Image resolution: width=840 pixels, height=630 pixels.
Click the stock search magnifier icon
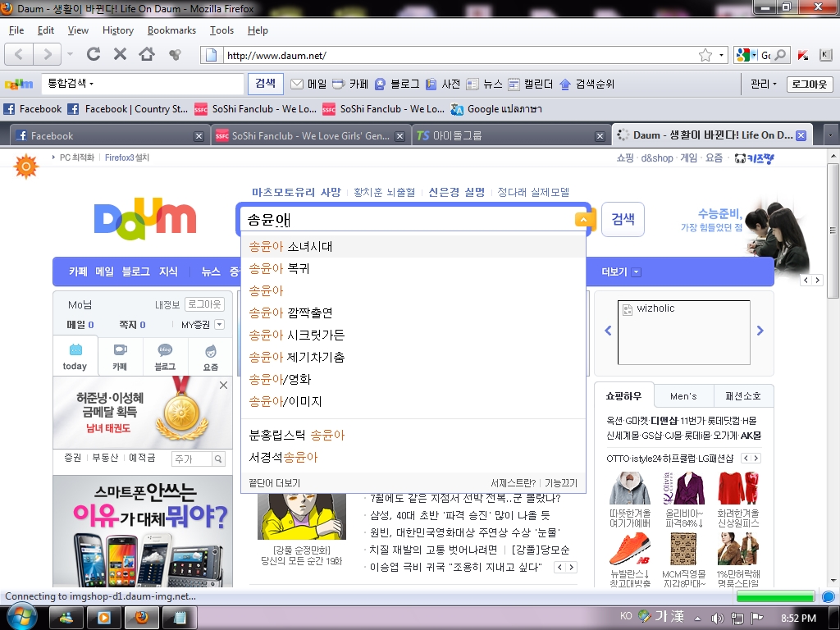tap(218, 459)
